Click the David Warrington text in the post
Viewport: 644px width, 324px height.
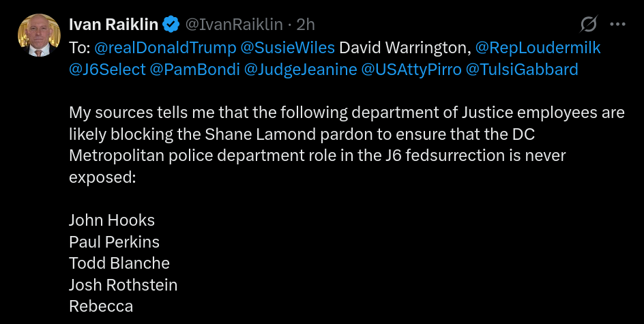coord(400,48)
